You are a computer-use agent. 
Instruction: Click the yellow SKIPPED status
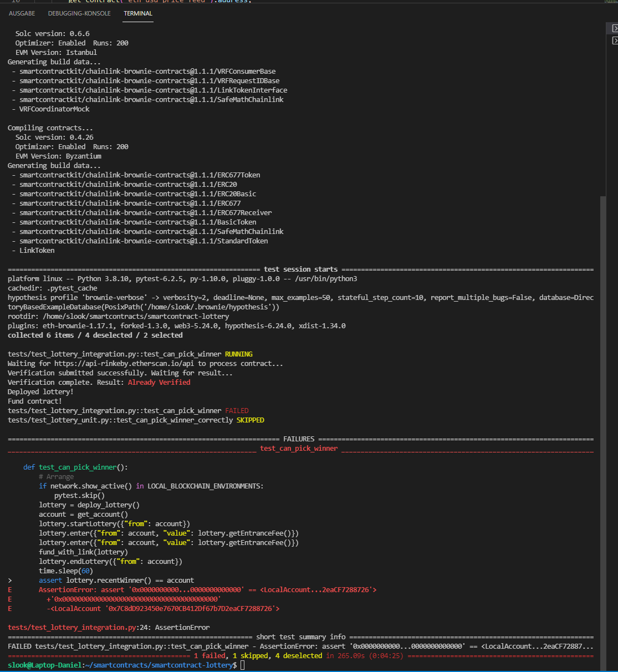pyautogui.click(x=251, y=420)
